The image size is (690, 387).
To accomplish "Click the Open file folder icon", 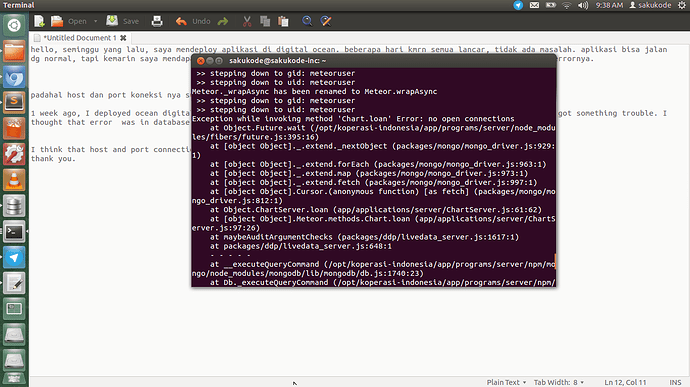I will click(57, 21).
